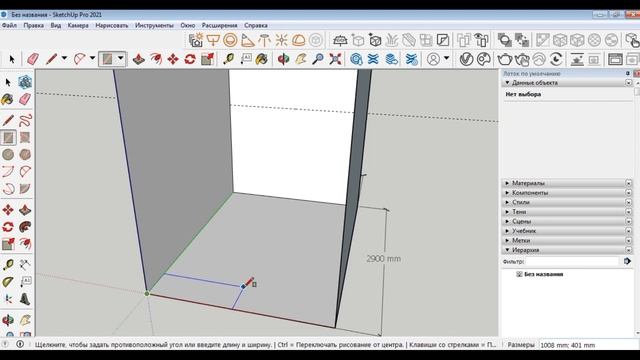Click the Размеры measurements input box

(x=589, y=345)
